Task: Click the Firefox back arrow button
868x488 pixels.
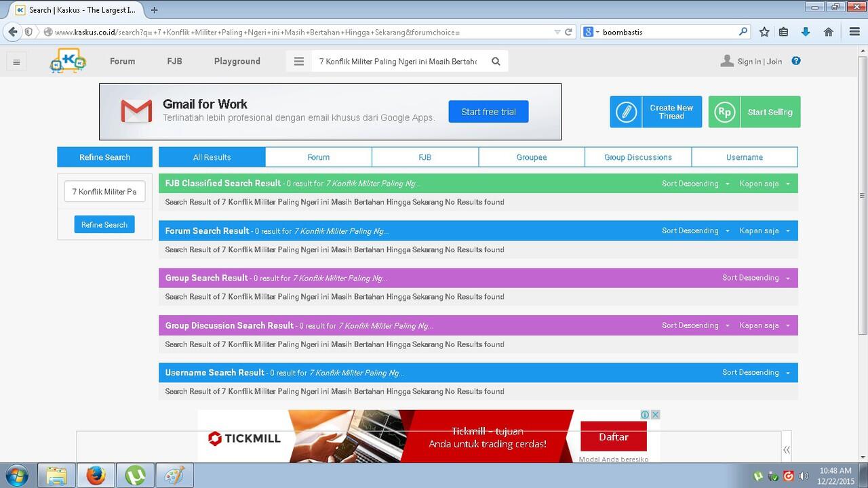Action: point(12,32)
